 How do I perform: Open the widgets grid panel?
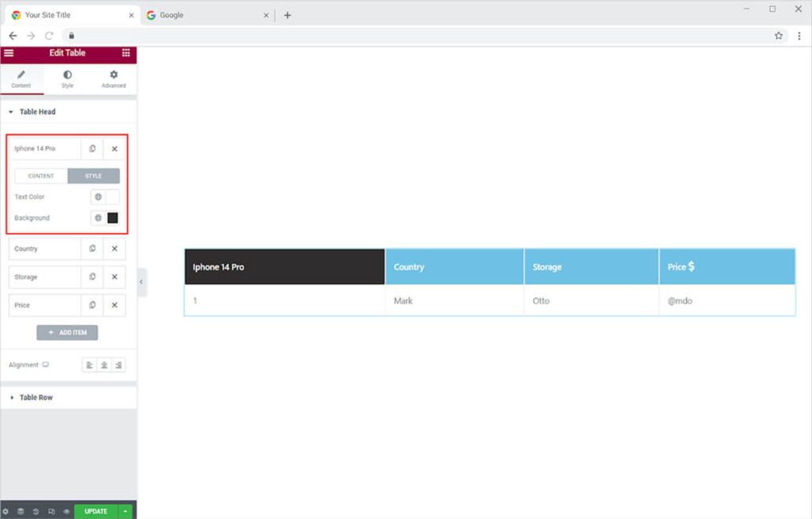[126, 53]
